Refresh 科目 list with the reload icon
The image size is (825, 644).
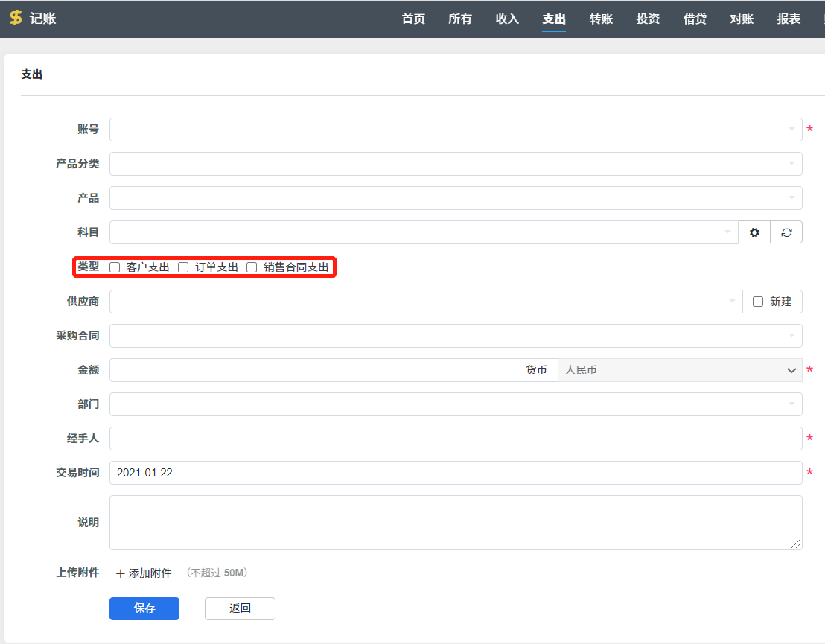786,232
